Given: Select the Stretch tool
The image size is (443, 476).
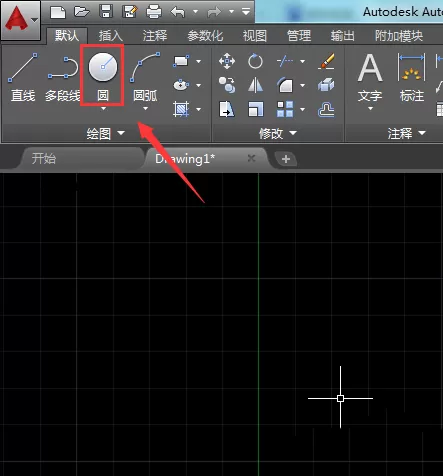Looking at the screenshot, I should [x=227, y=109].
